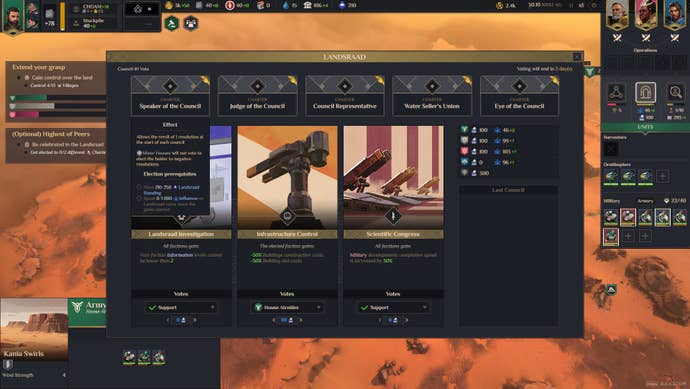Select the fifth military unit in top row
690x389 pixels.
tap(679, 217)
